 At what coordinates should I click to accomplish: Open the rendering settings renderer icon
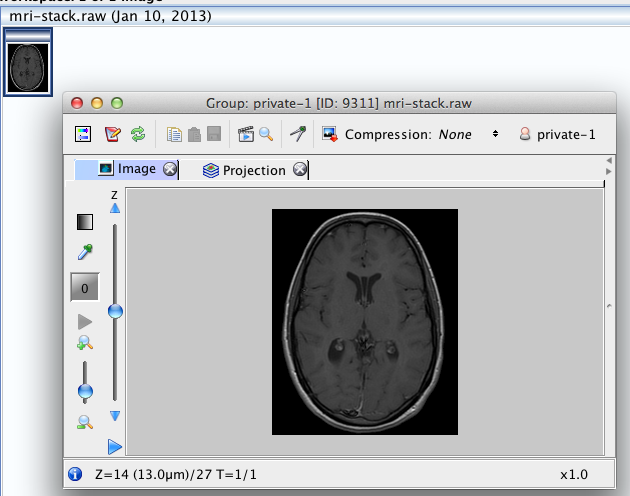tap(83, 134)
